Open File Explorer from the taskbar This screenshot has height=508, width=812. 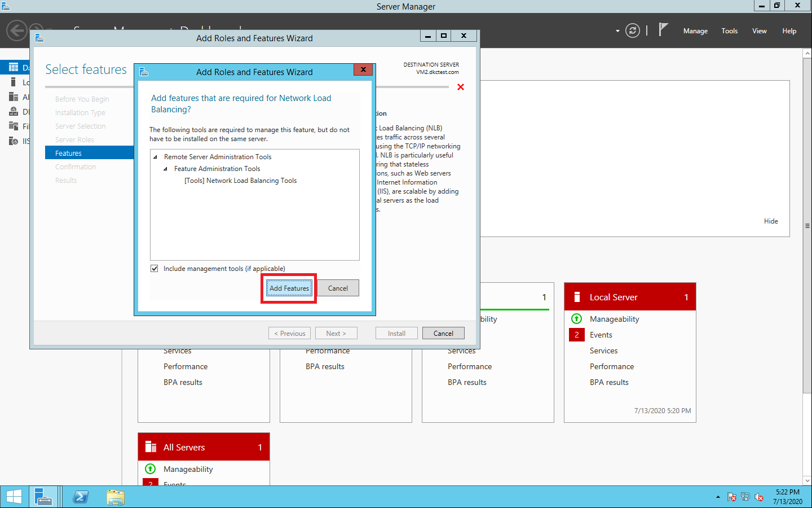click(116, 497)
